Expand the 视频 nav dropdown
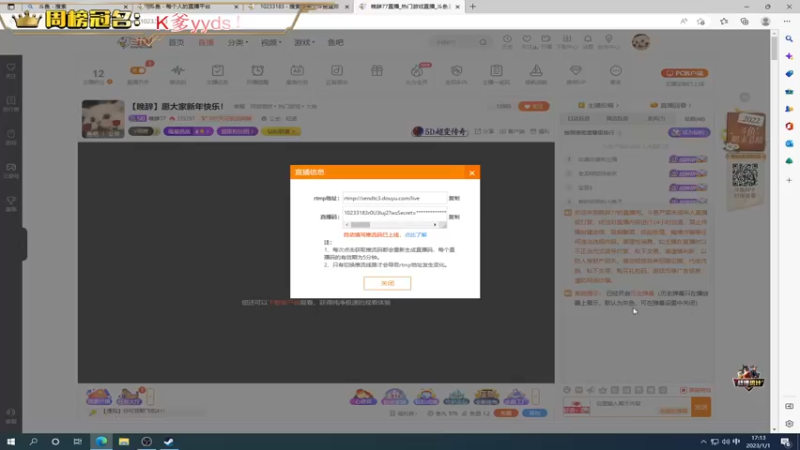This screenshot has width=800, height=450. 271,42
